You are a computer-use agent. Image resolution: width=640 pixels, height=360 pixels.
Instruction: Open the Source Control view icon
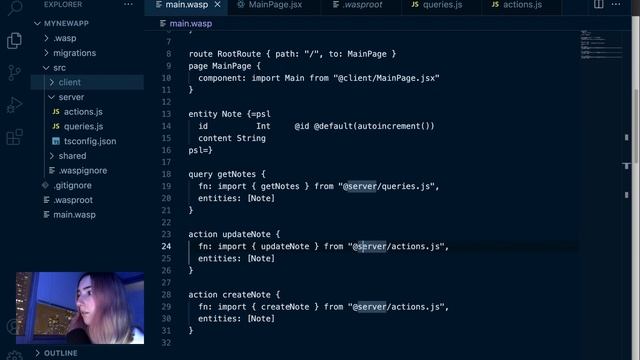tap(15, 73)
